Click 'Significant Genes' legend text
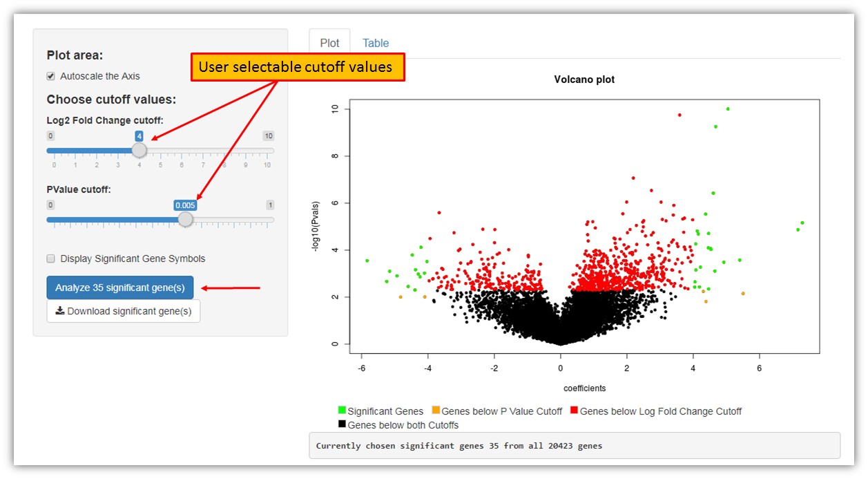Image resolution: width=868 pixels, height=479 pixels. click(385, 411)
